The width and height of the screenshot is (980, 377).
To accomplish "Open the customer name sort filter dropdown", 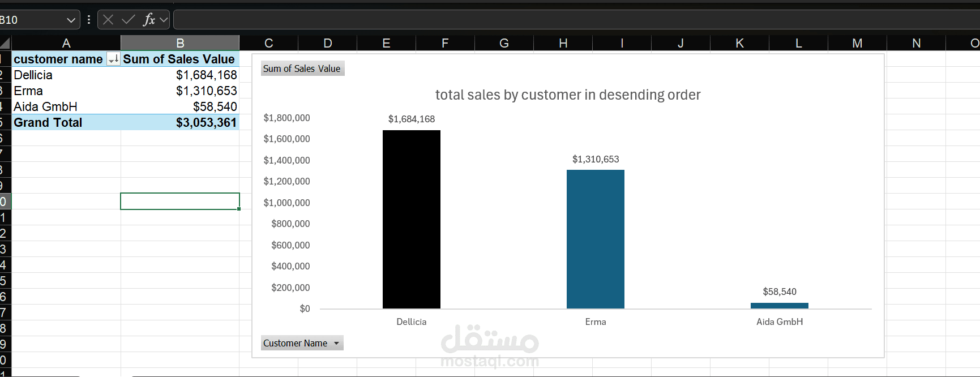I will 113,59.
